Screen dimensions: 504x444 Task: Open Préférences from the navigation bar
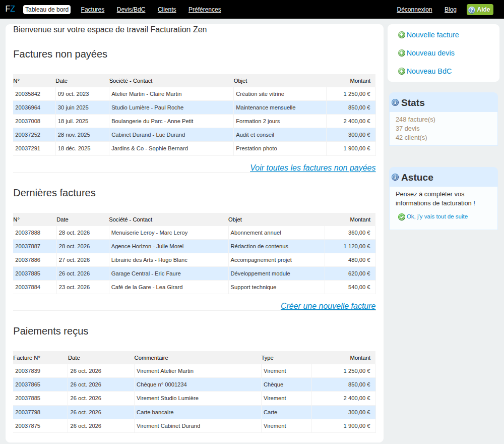(205, 10)
